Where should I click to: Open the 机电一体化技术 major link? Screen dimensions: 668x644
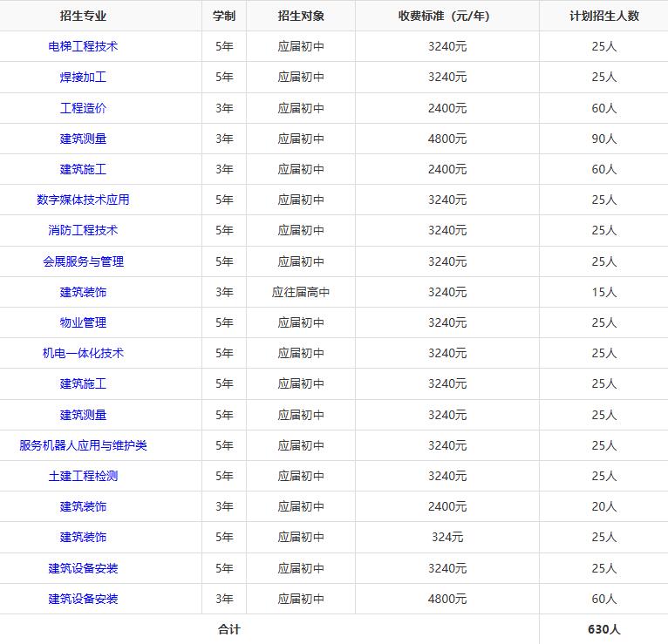(83, 353)
